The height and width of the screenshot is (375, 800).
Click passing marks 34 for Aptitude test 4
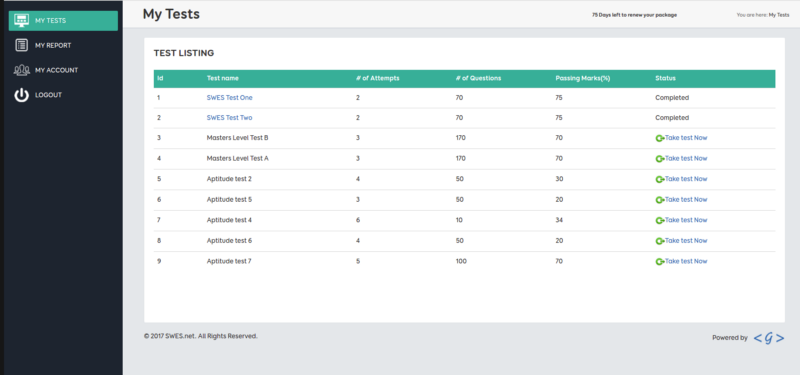click(x=559, y=220)
